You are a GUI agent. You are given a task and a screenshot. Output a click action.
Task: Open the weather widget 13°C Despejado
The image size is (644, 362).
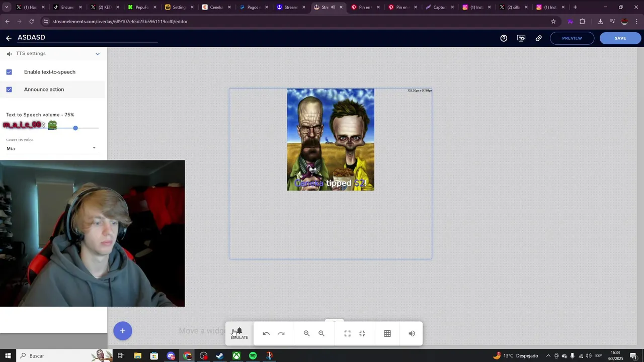(516, 356)
